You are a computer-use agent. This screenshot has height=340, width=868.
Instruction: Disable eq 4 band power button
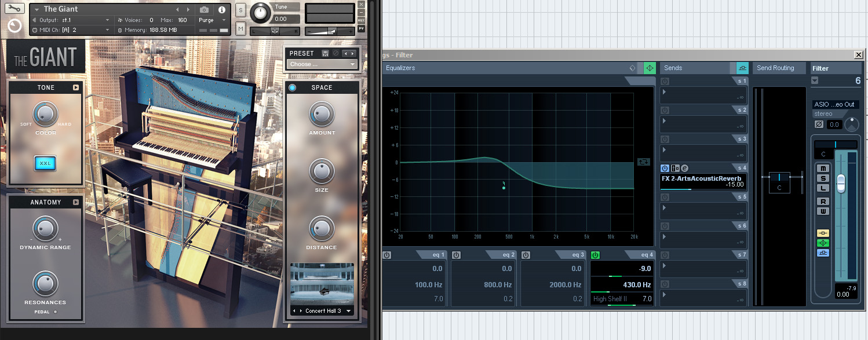point(595,255)
